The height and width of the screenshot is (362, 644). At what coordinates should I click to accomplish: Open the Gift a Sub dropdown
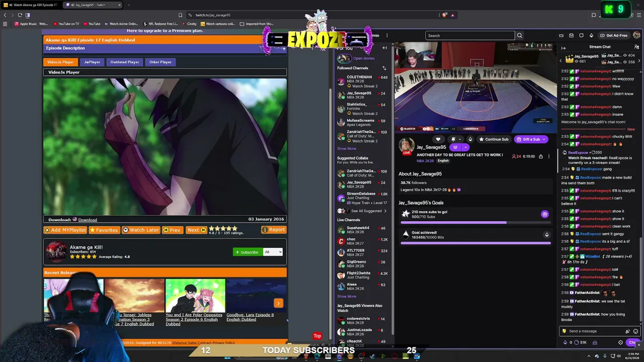(x=544, y=139)
